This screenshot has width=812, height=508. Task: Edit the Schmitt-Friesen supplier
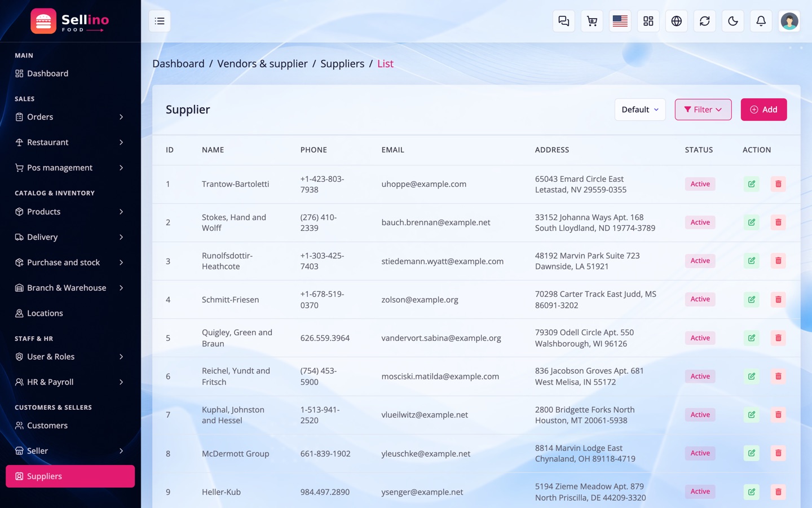751,299
